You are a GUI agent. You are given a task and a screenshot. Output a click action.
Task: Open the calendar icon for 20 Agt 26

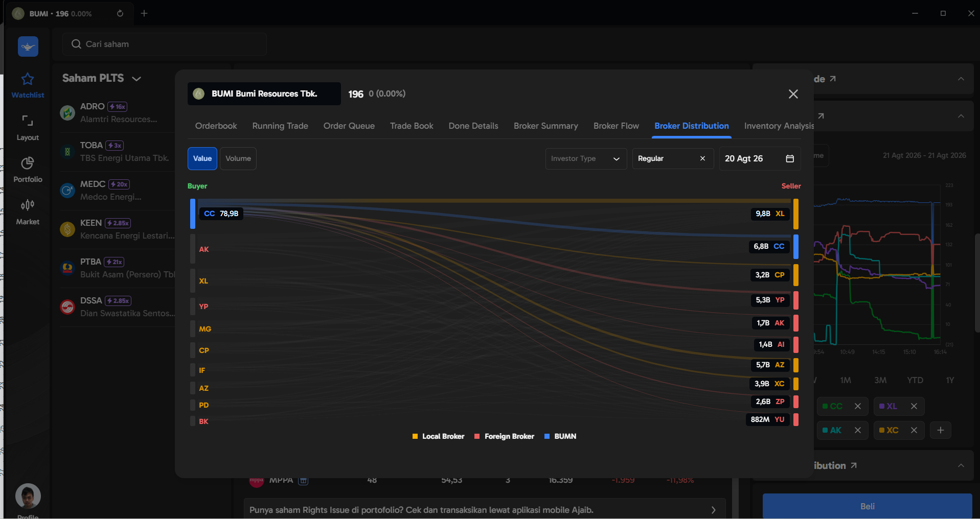790,158
